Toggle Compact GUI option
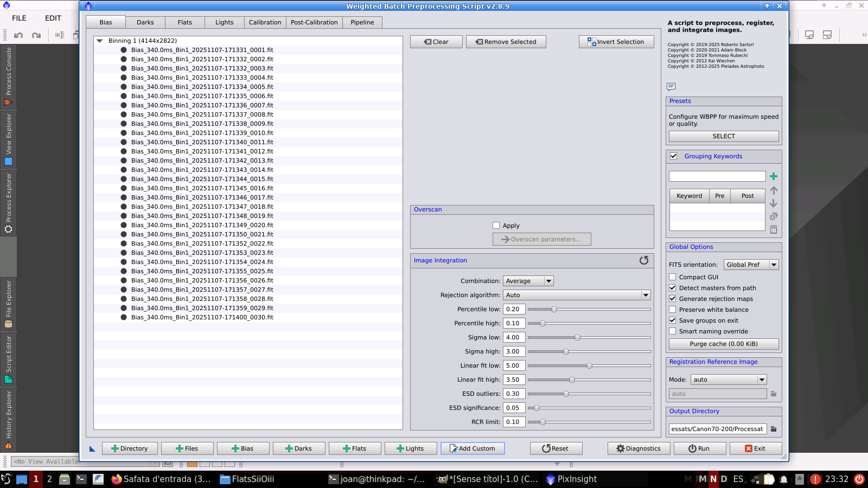Image resolution: width=868 pixels, height=488 pixels. [673, 277]
